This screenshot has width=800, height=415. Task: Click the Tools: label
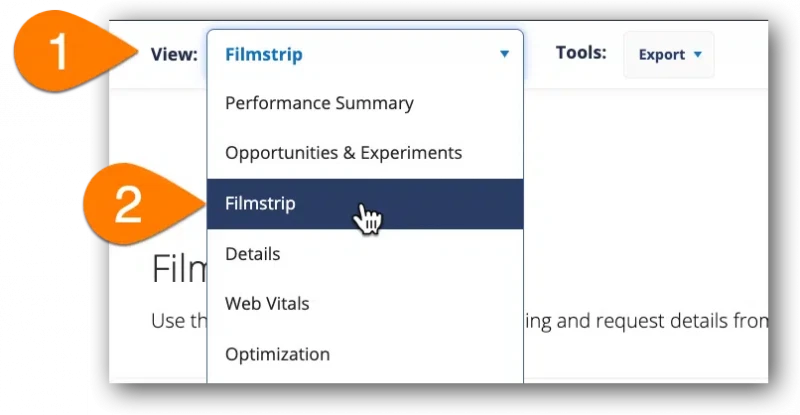click(x=581, y=53)
